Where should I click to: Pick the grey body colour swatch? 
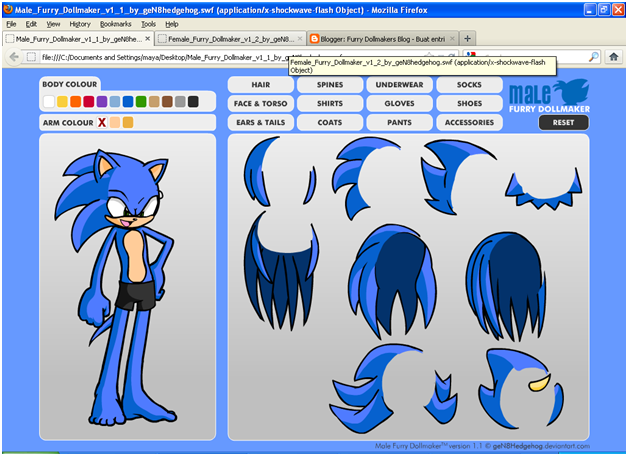180,102
